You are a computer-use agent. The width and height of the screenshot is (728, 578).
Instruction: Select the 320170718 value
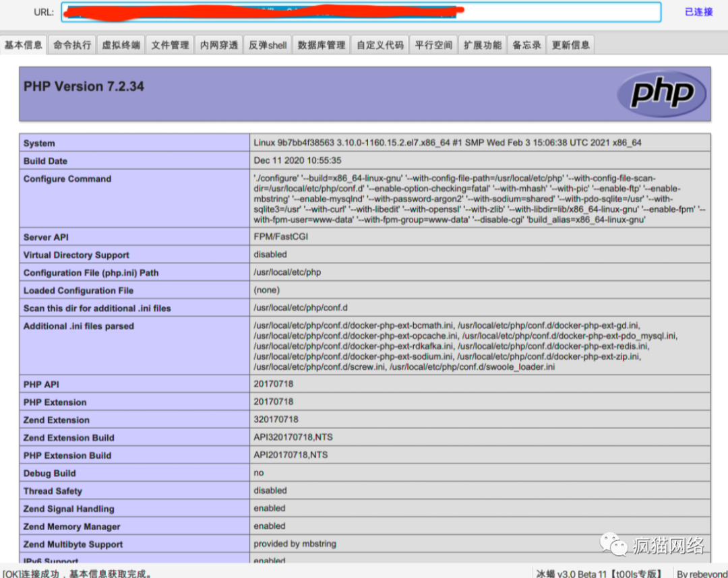point(276,419)
